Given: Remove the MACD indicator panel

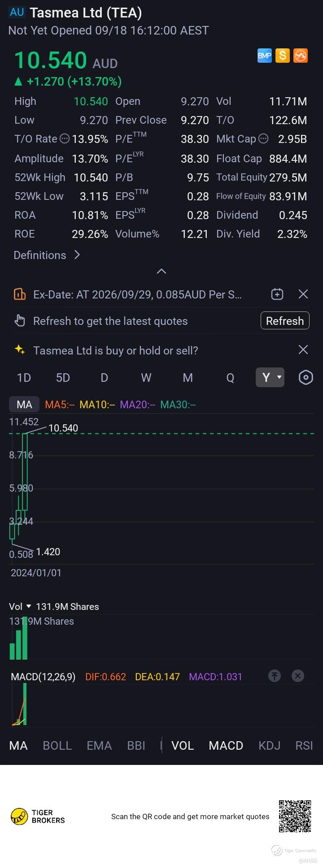Looking at the screenshot, I should coord(298,676).
